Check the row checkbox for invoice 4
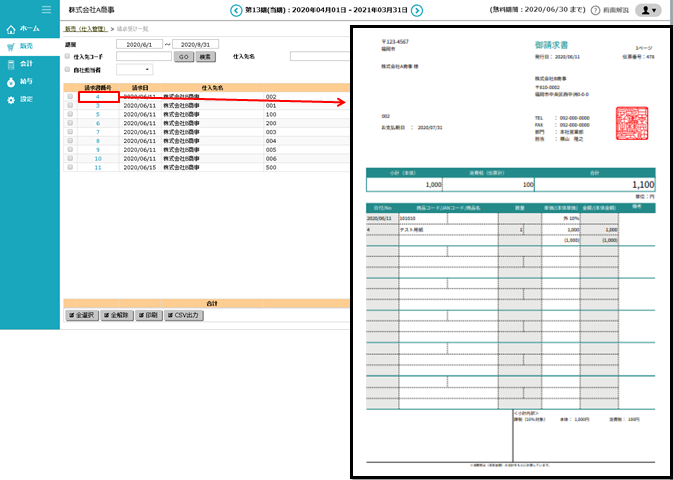 point(69,97)
